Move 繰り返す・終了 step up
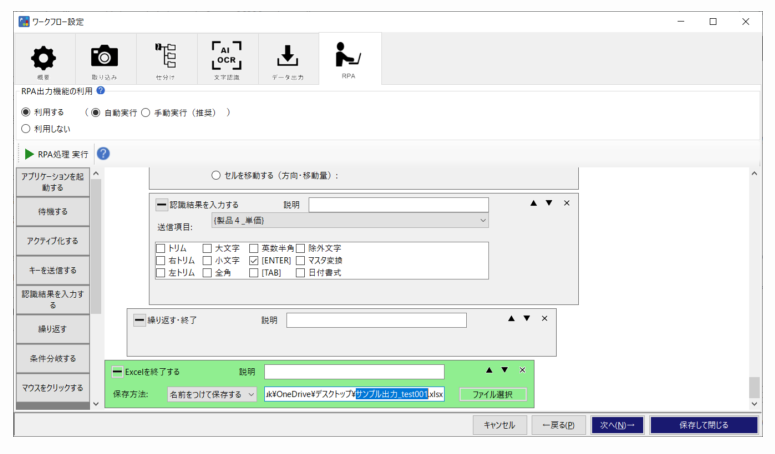The width and height of the screenshot is (775, 454). [511, 319]
